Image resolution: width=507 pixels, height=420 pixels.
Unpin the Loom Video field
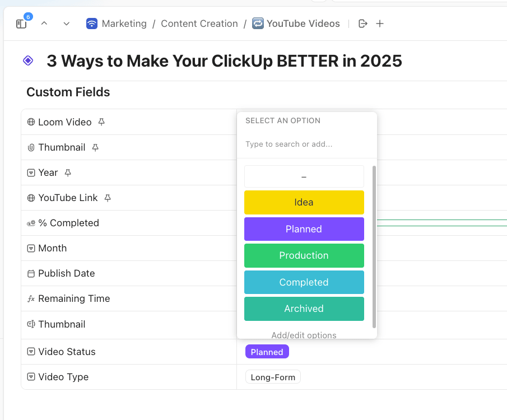(101, 122)
